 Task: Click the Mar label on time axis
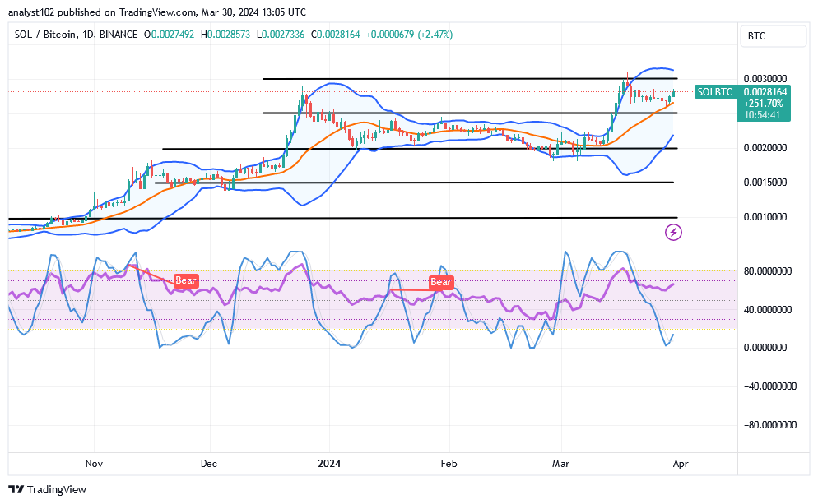pyautogui.click(x=560, y=464)
